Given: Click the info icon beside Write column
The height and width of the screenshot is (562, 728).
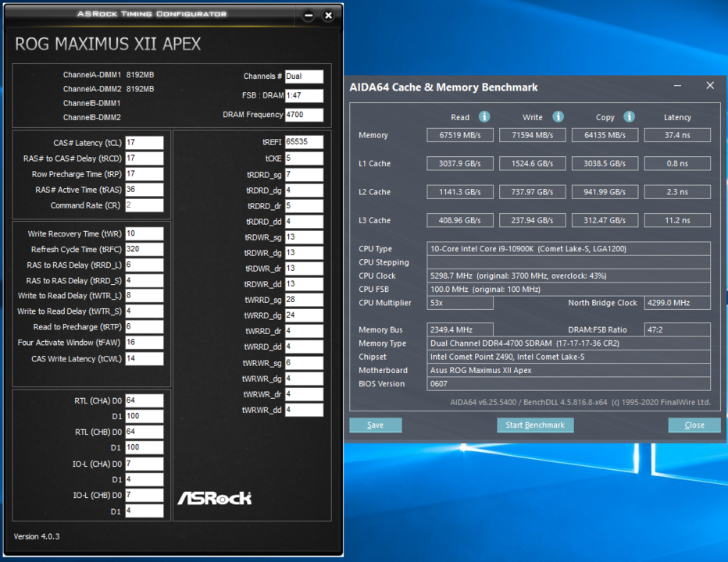Looking at the screenshot, I should pos(558,117).
